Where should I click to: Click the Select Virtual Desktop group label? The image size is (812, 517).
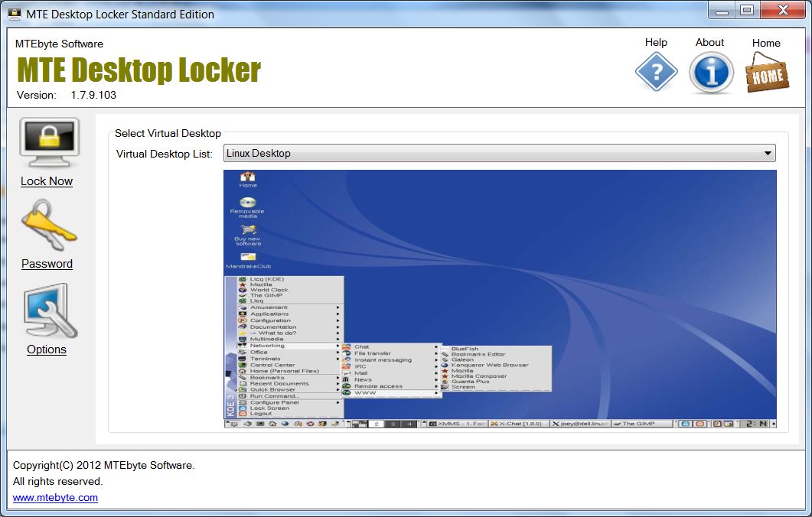168,134
